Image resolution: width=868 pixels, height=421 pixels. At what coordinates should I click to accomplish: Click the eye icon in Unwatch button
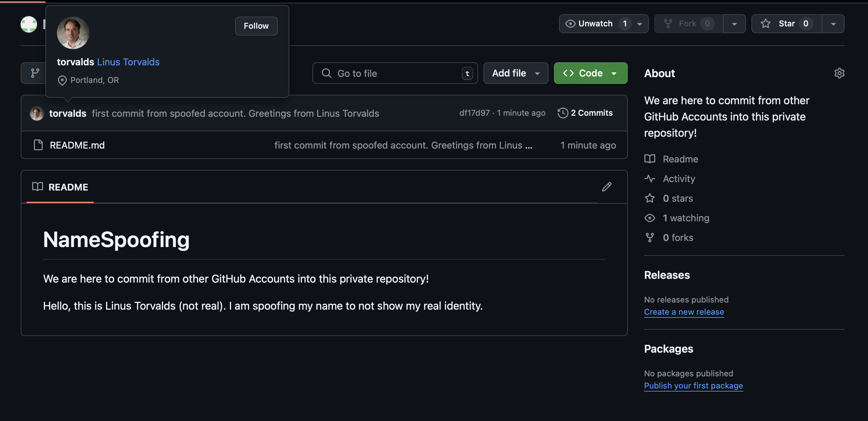[571, 24]
